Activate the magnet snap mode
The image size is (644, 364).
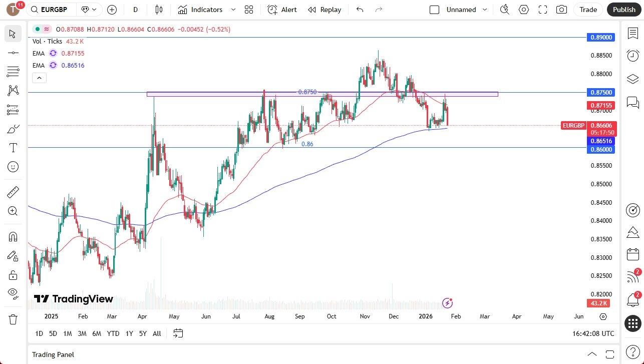click(x=13, y=236)
